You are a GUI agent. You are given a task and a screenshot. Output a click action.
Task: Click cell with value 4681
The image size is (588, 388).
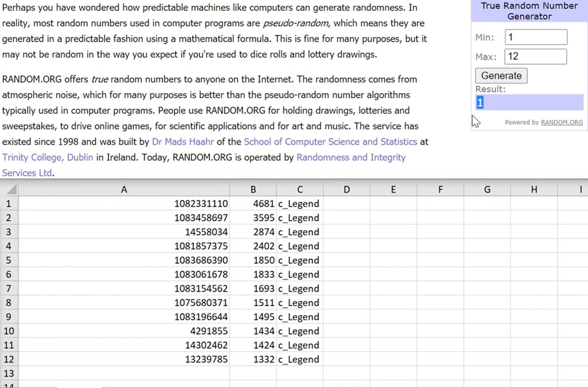click(x=253, y=203)
